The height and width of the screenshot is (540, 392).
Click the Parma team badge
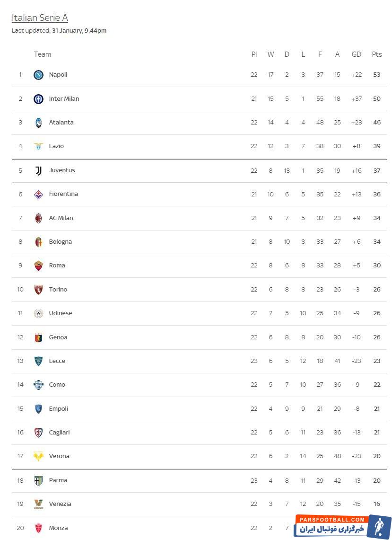pyautogui.click(x=38, y=480)
